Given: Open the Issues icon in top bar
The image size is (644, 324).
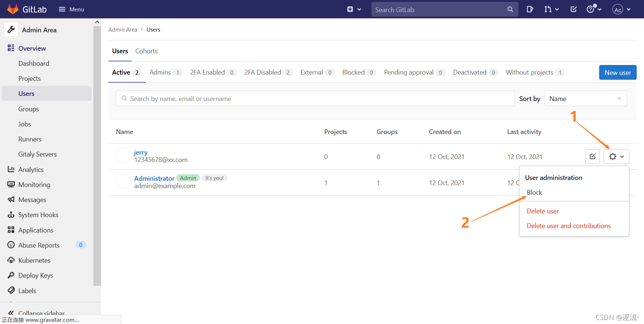Looking at the screenshot, I should (530, 9).
